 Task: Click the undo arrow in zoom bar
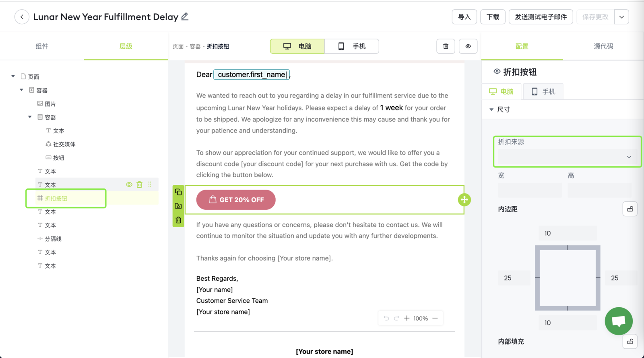click(x=386, y=318)
